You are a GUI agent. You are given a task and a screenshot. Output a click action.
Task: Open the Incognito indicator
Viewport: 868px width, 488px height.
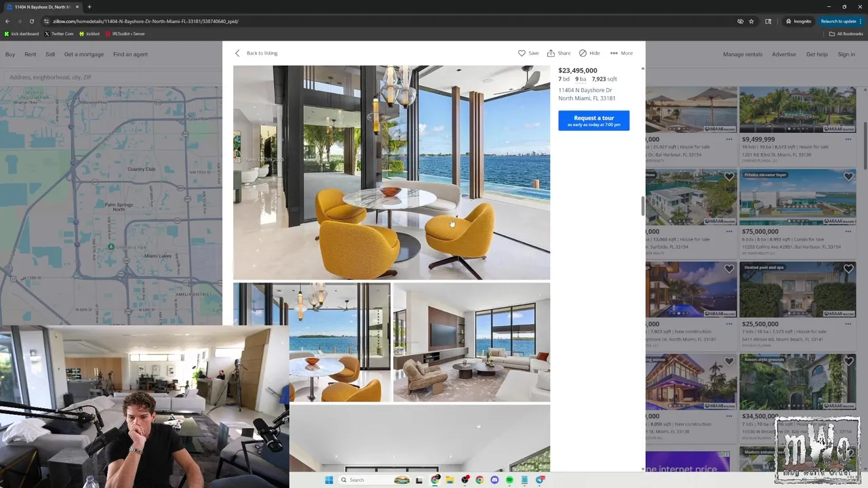[798, 21]
